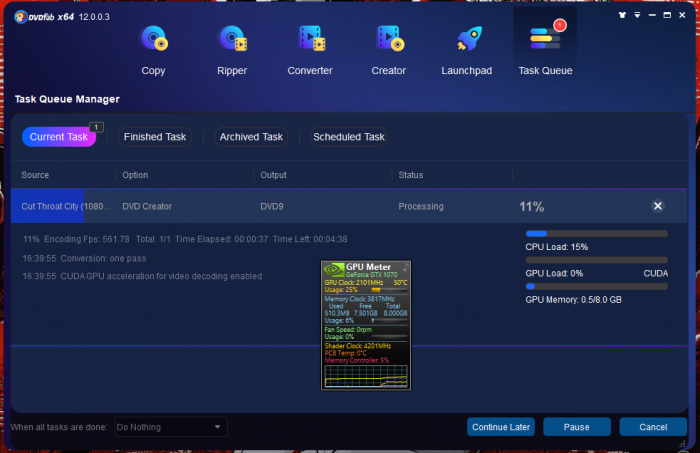Viewport: 700px width, 453px height.
Task: Switch to Finished Task tab
Action: (154, 137)
